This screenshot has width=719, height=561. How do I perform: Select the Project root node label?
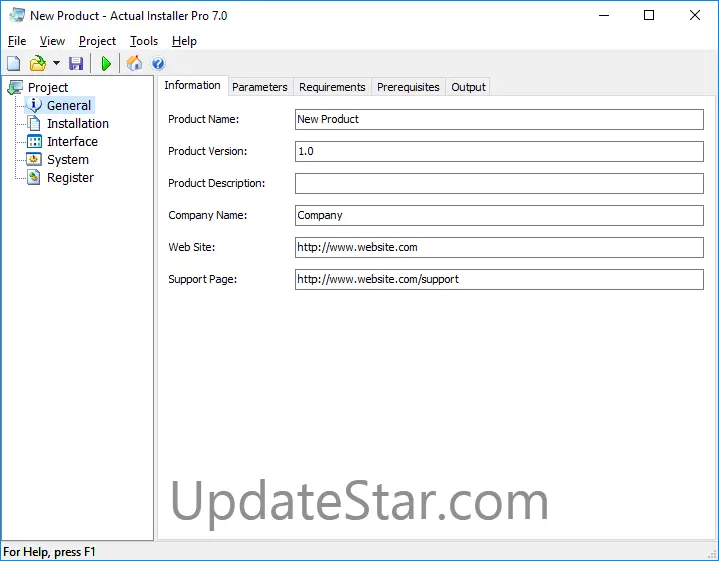pos(48,87)
